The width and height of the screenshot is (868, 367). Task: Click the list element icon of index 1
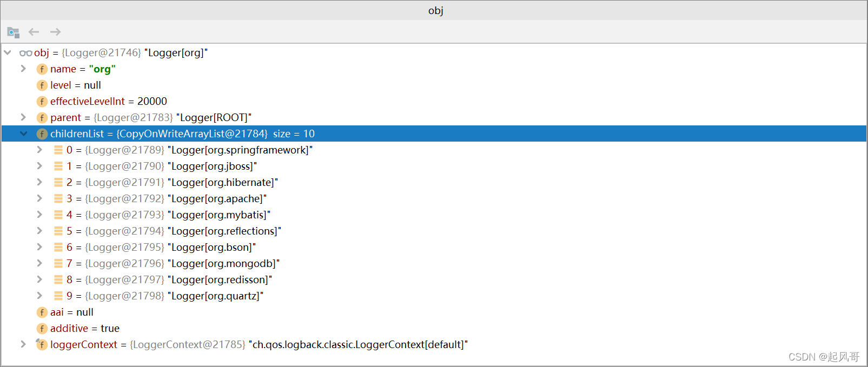(58, 166)
